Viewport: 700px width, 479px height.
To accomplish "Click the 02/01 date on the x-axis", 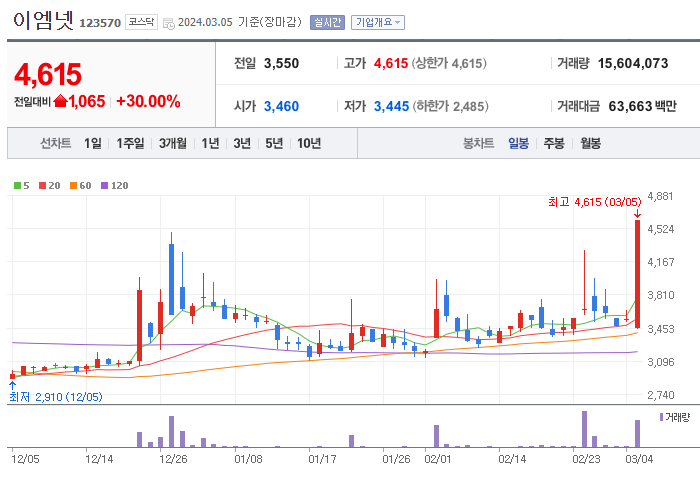I will pyautogui.click(x=438, y=459).
